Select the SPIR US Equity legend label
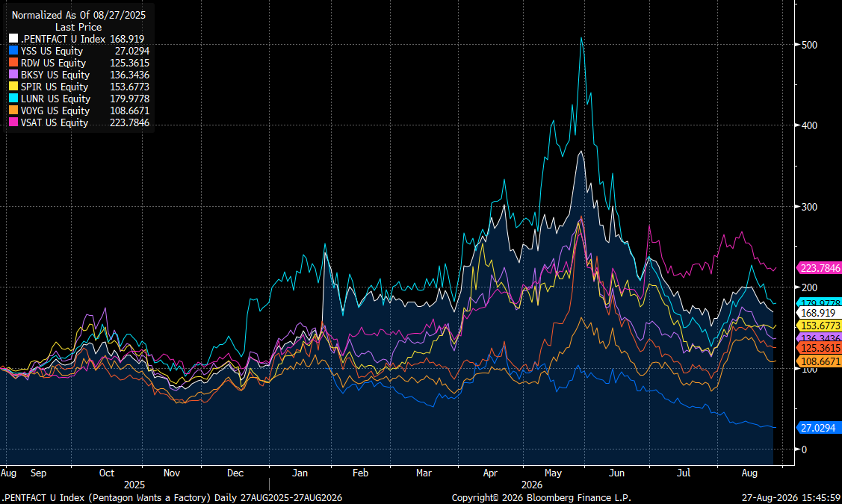Image resolution: width=842 pixels, height=504 pixels. [55, 87]
